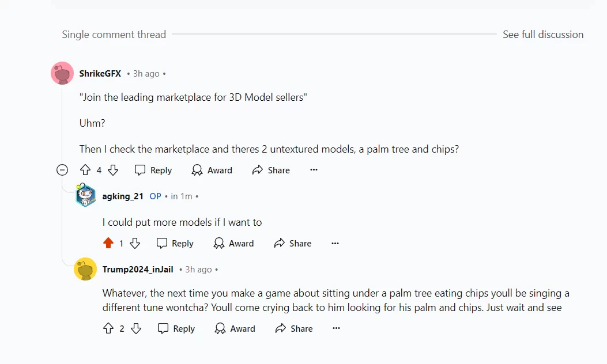Screen dimensions: 607x364
Task: Downvote agking_21's comment
Action: 135,243
